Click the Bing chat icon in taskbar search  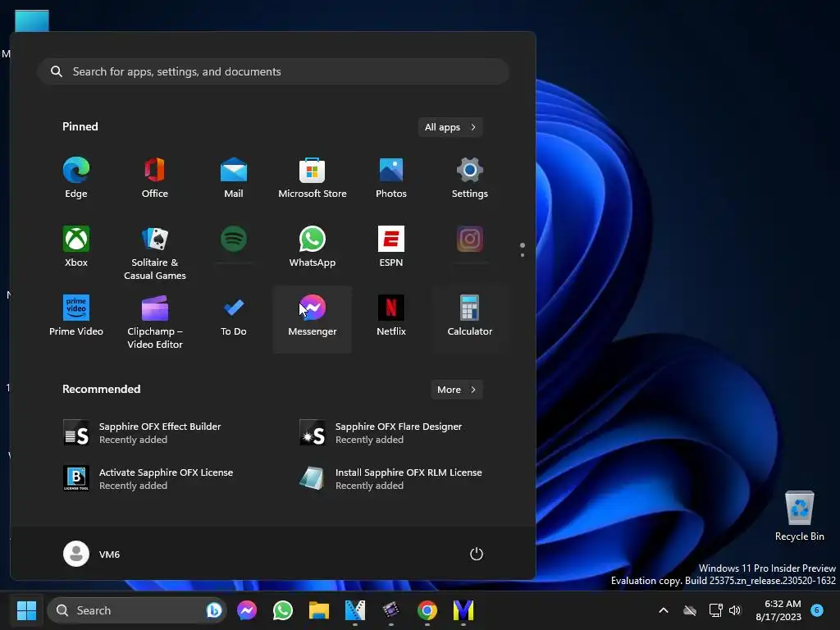pyautogui.click(x=214, y=610)
